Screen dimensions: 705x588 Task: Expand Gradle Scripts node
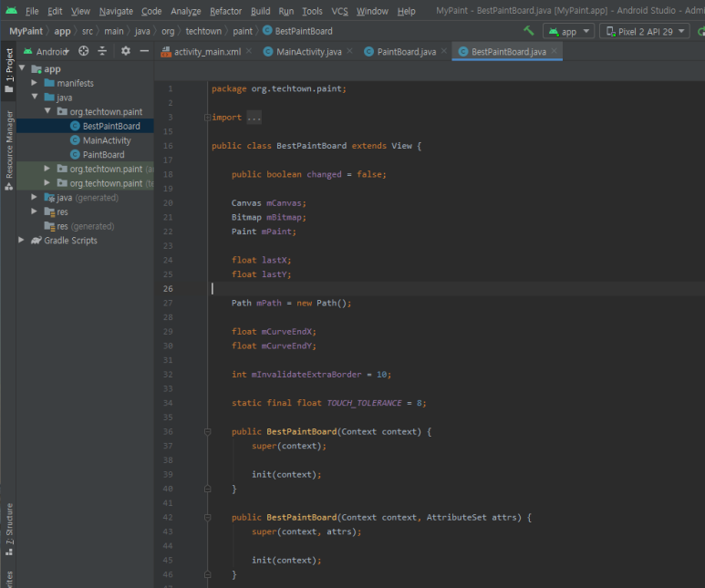[x=21, y=240]
